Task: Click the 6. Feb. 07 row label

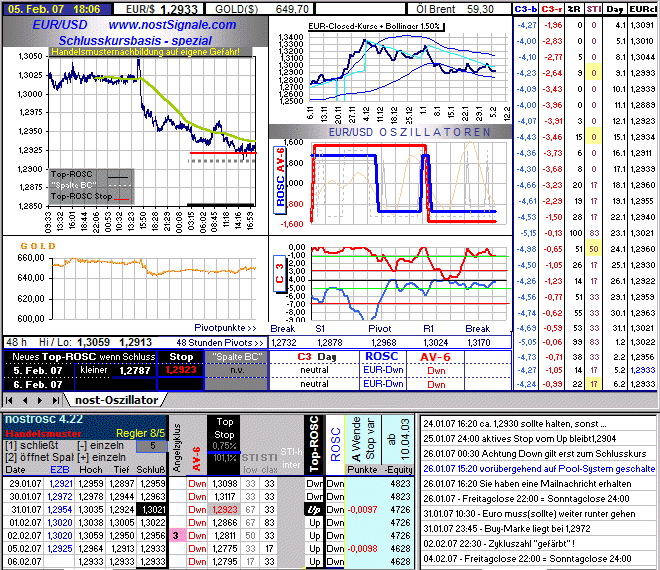Action: (38, 384)
